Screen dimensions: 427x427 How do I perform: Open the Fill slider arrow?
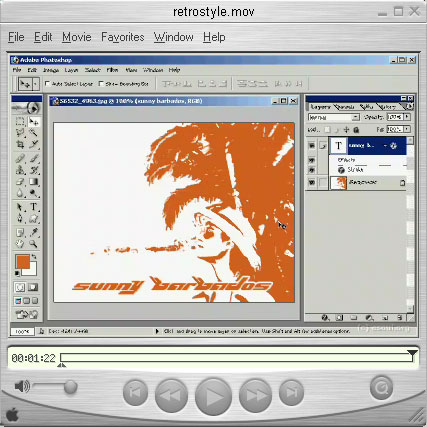coord(407,129)
